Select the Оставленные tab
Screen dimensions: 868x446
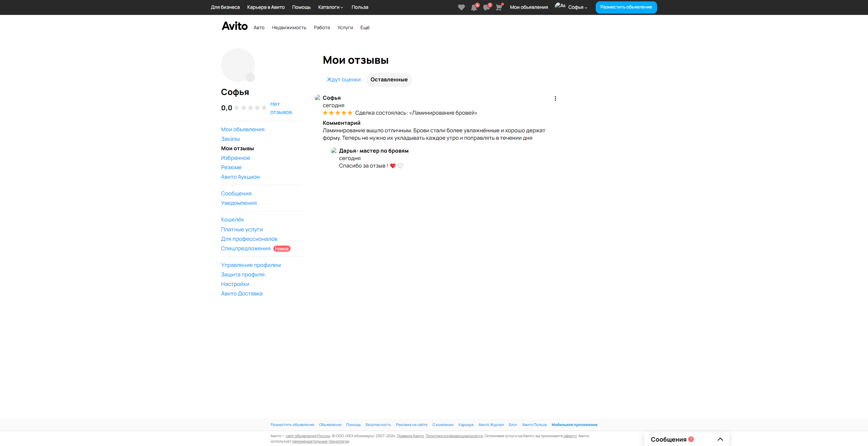coord(389,80)
